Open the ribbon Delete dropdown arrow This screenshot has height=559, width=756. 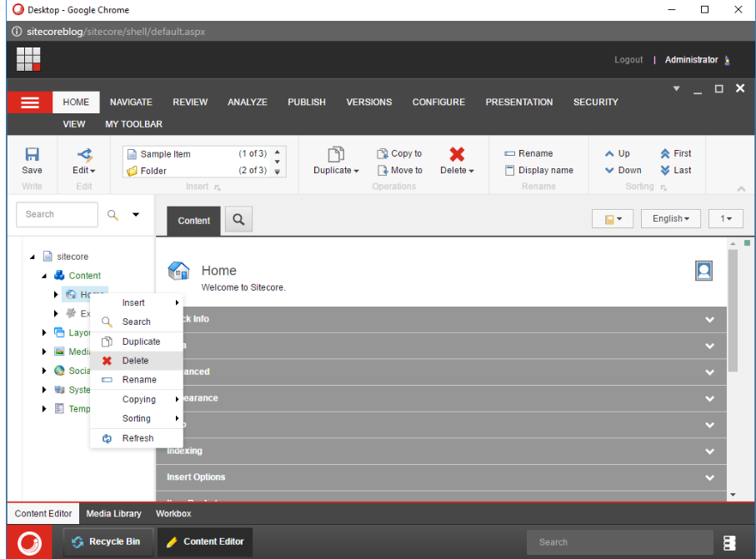(x=471, y=171)
